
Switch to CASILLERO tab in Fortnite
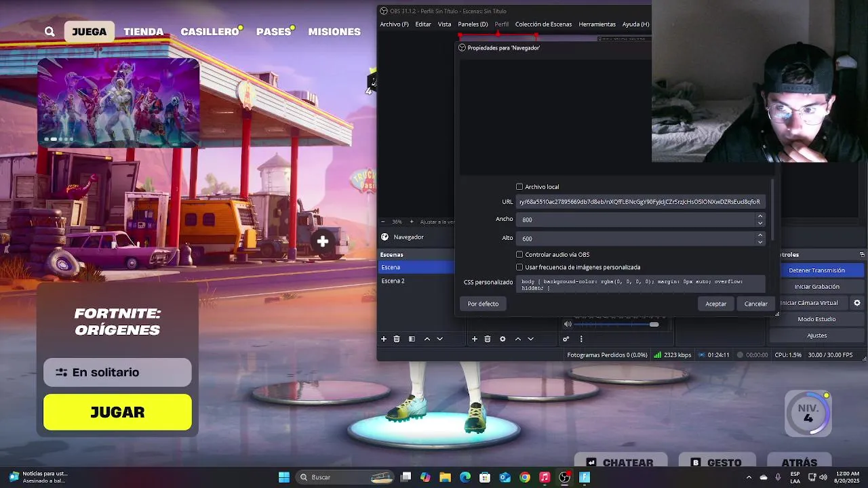210,32
